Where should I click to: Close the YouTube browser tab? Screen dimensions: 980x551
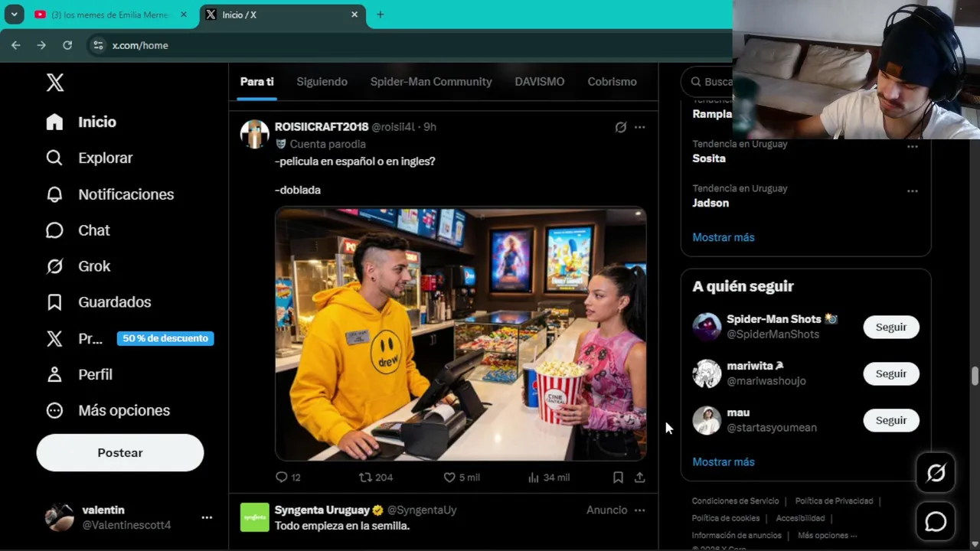coord(183,15)
